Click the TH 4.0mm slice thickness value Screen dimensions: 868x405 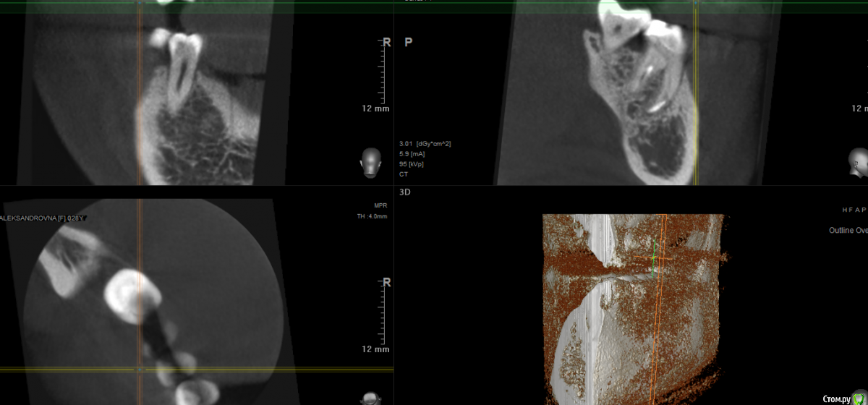pyautogui.click(x=373, y=216)
